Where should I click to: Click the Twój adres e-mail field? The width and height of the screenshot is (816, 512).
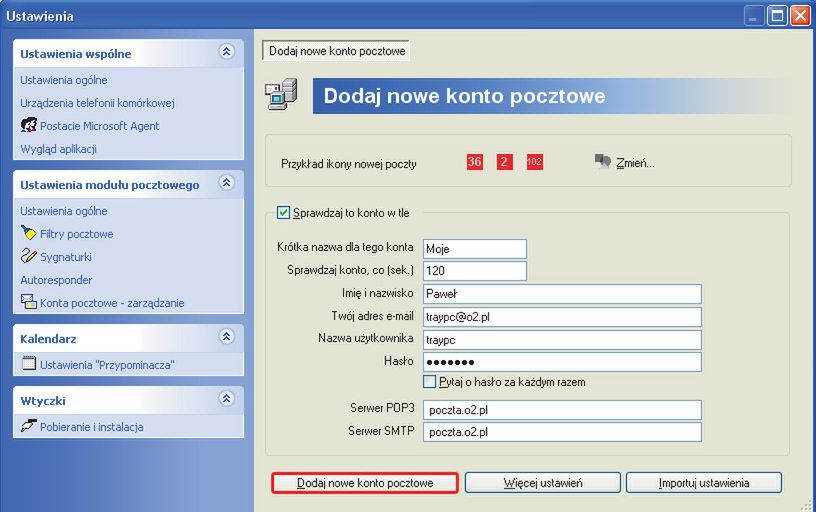click(562, 317)
